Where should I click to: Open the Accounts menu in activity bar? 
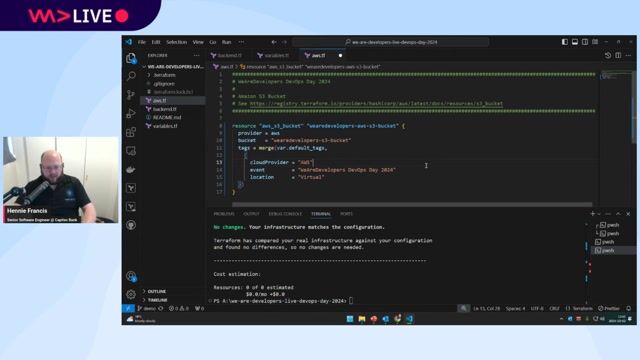[131, 276]
